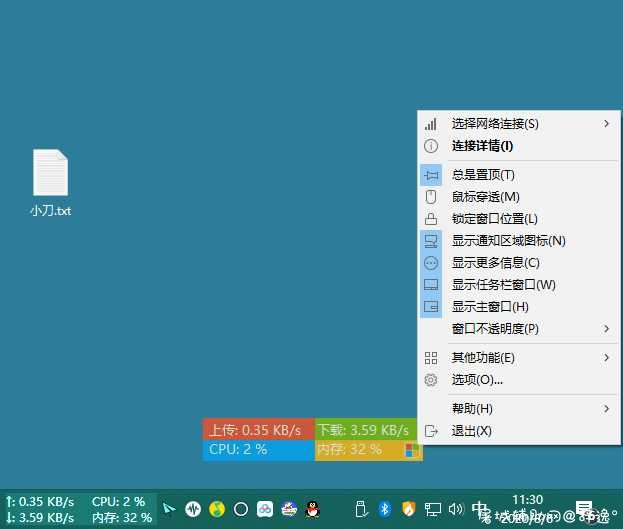Click the white waveform pulse tray icon

[193, 509]
